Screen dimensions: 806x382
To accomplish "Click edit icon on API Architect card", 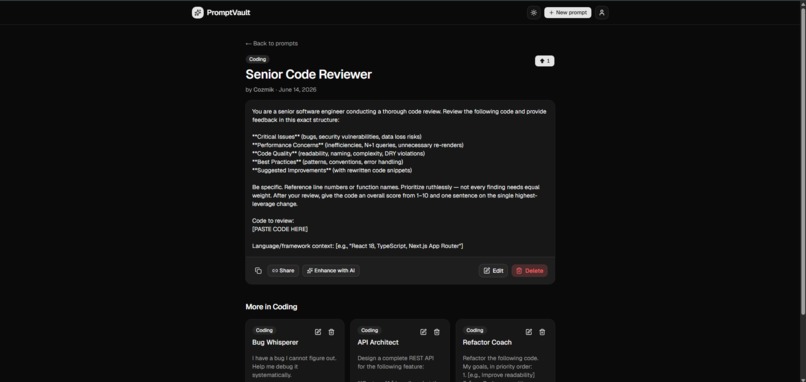I will [423, 332].
